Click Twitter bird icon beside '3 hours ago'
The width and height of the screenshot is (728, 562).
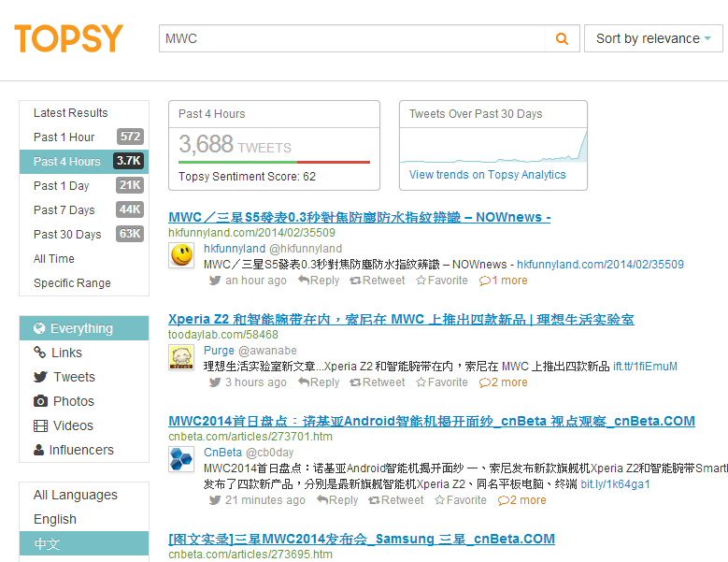coord(215,382)
